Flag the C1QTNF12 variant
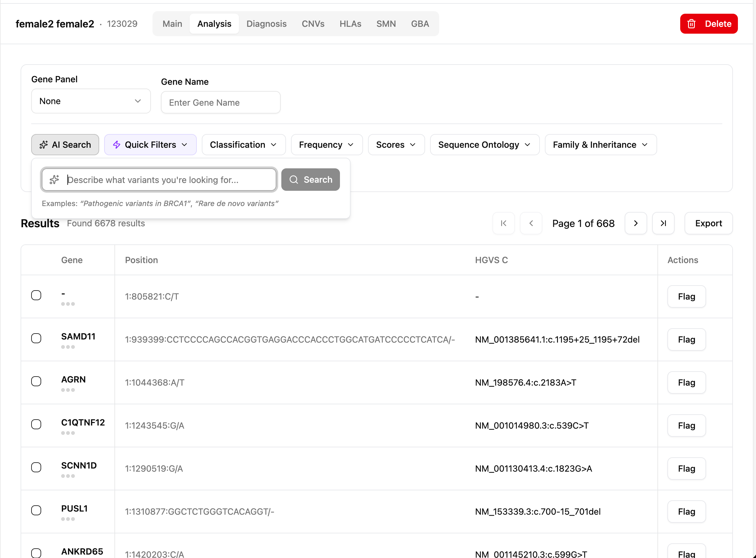Viewport: 756px width, 558px height. 686,426
